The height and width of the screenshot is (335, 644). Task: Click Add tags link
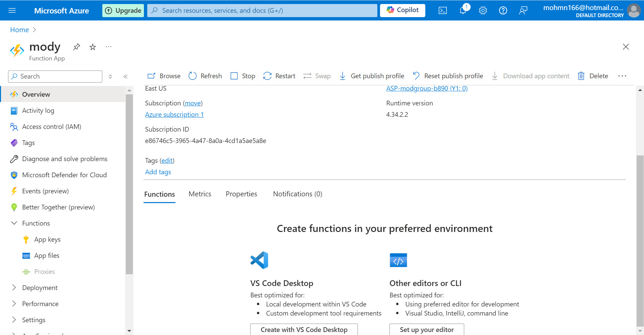click(x=158, y=172)
